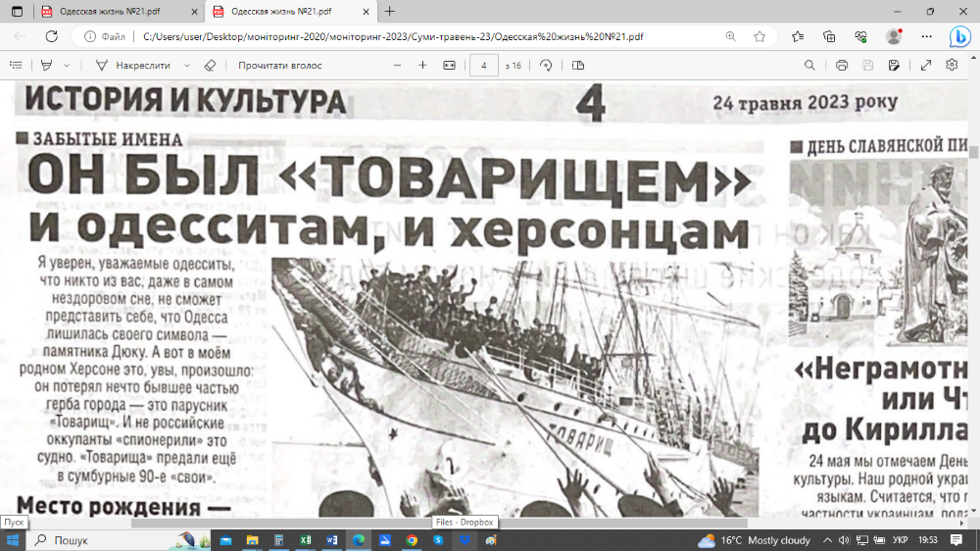Viewport: 980px width, 551px height.
Task: Open Skype from the taskbar
Action: coord(438,540)
